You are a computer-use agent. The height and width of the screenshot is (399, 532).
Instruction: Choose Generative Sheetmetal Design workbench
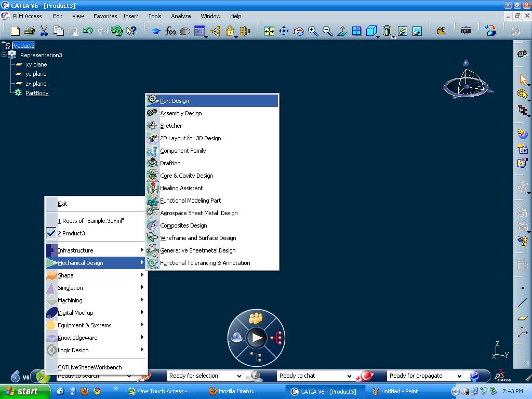tap(212, 250)
